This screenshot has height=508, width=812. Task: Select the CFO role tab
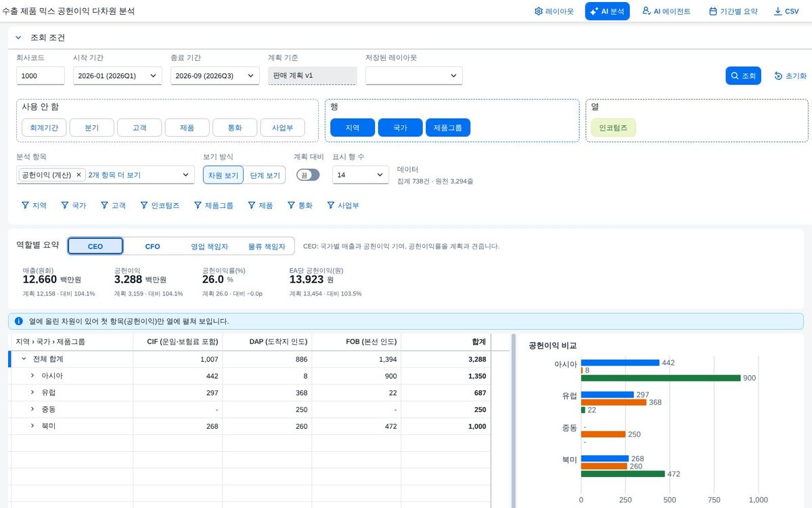pos(153,246)
